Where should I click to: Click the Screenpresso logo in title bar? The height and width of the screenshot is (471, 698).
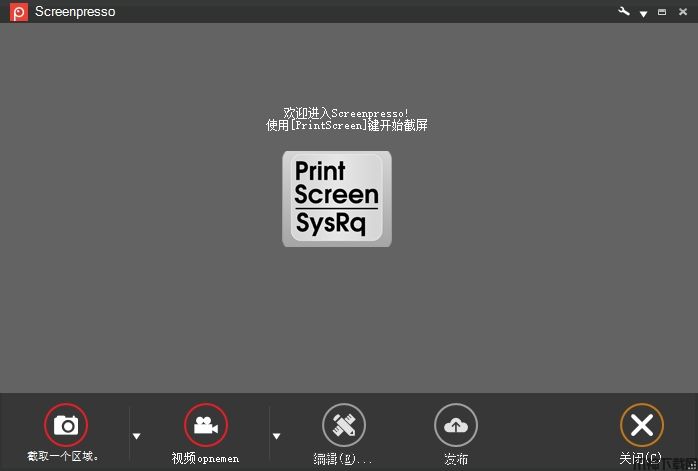[x=18, y=12]
